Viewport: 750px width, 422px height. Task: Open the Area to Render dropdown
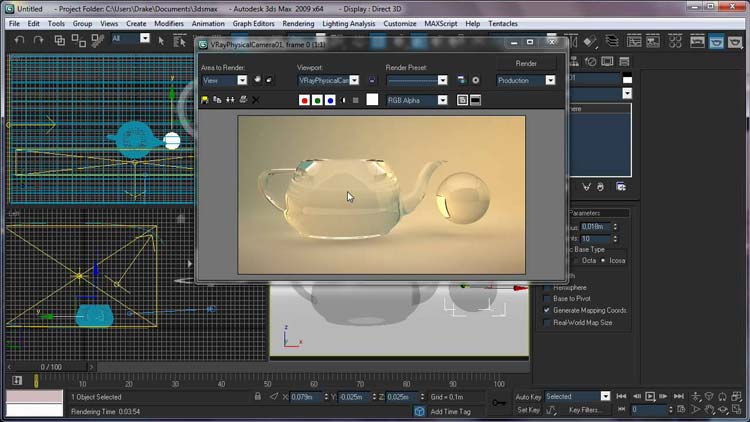pyautogui.click(x=224, y=80)
